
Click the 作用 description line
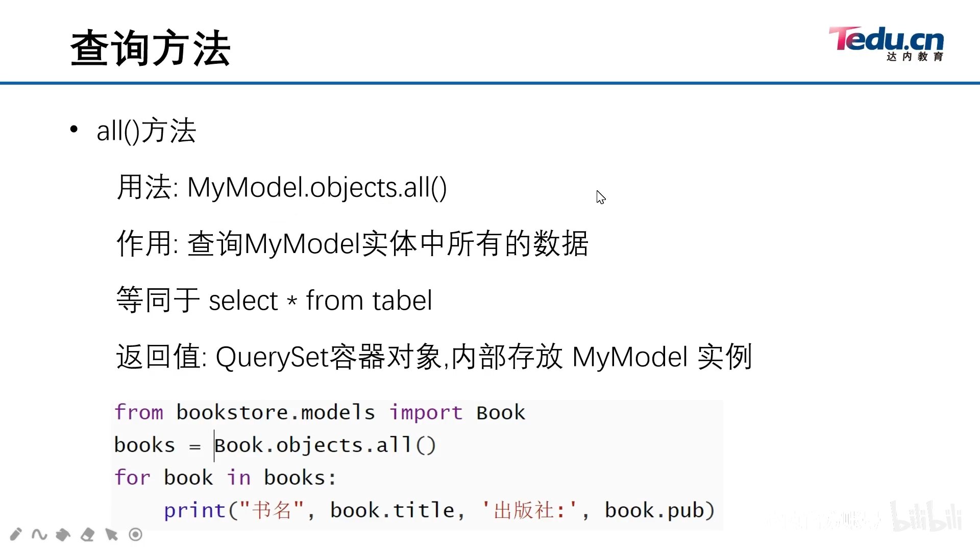click(352, 244)
